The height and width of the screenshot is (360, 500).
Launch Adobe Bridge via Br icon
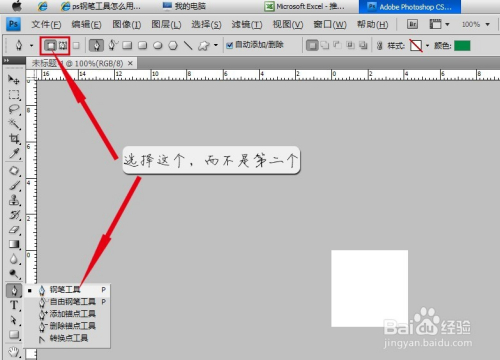413,24
